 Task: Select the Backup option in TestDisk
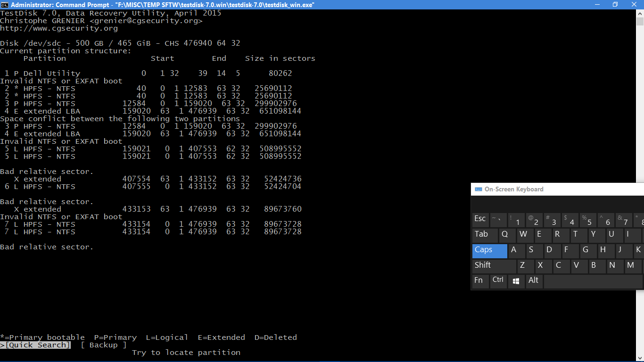(x=104, y=345)
